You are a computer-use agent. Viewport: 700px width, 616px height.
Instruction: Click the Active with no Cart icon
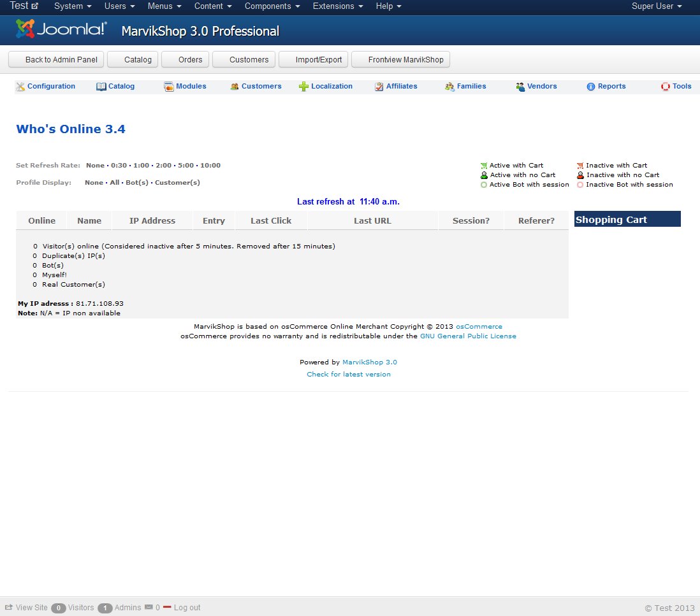484,175
